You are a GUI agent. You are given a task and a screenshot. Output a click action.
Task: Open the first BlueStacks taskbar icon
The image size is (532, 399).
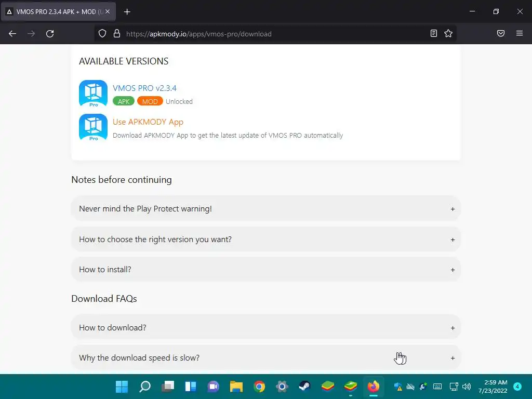click(328, 387)
